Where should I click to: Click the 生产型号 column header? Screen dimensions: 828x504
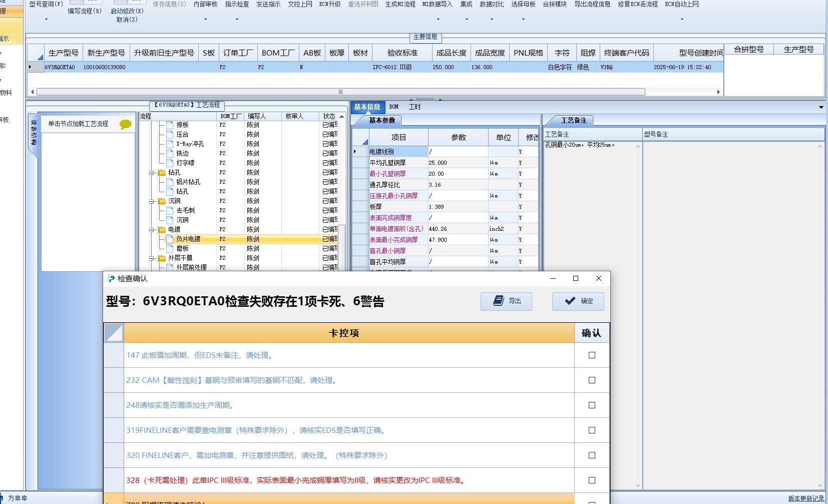point(63,53)
